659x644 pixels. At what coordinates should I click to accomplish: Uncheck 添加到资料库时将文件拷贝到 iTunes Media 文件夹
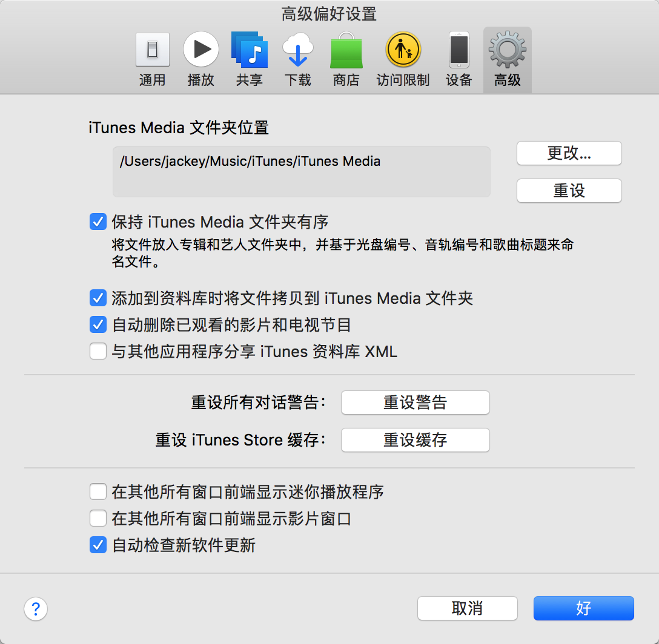point(98,298)
